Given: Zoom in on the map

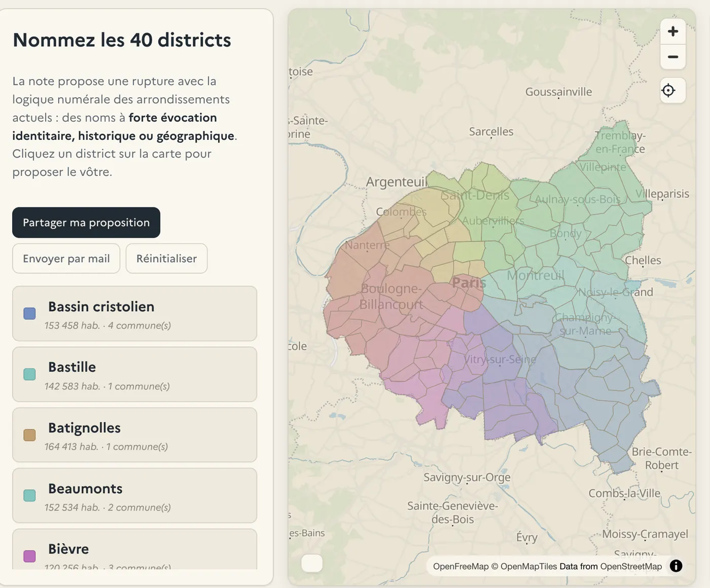Looking at the screenshot, I should coord(673,31).
